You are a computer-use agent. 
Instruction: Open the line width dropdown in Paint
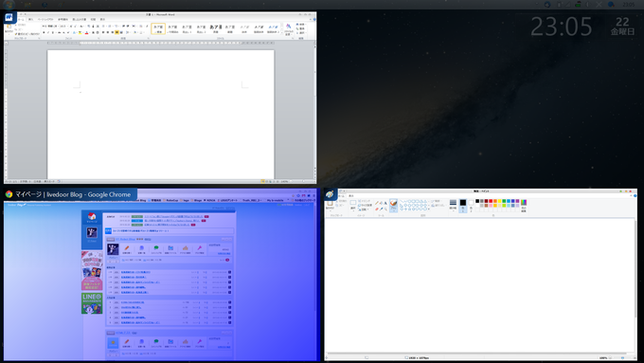[x=453, y=205]
